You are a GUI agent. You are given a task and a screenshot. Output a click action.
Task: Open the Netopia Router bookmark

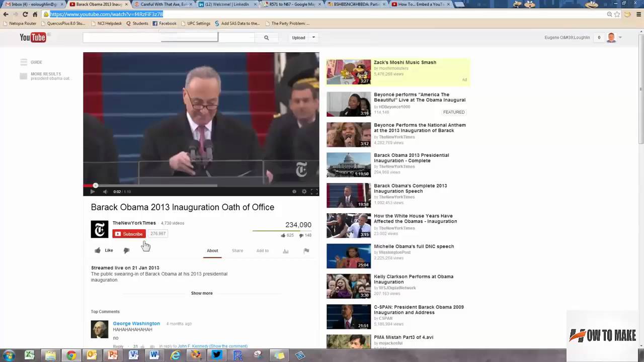pyautogui.click(x=20, y=23)
